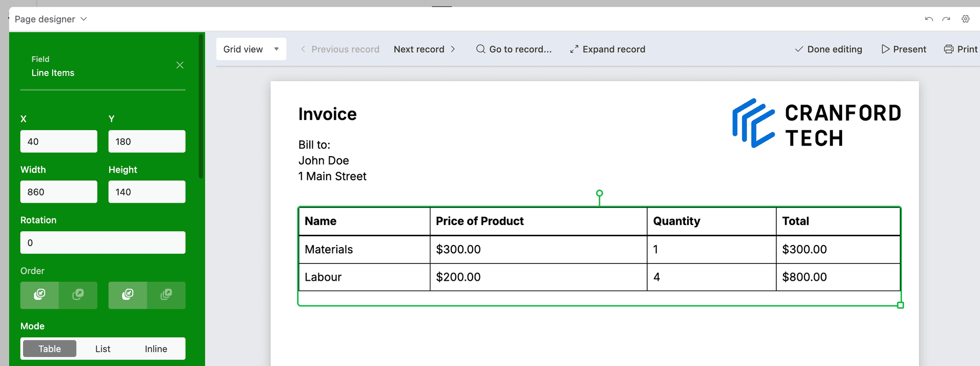Image resolution: width=980 pixels, height=366 pixels.
Task: Click the Y position field
Action: pyautogui.click(x=147, y=141)
